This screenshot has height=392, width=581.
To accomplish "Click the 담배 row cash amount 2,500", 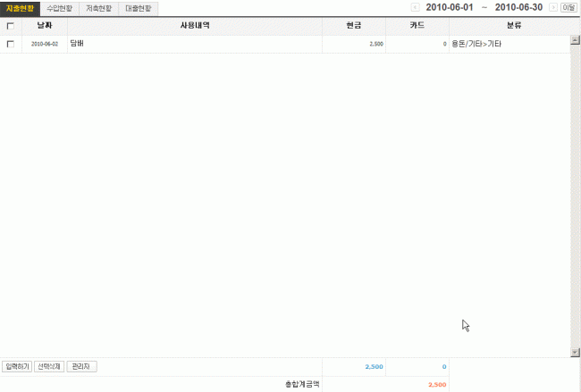I will (x=376, y=44).
